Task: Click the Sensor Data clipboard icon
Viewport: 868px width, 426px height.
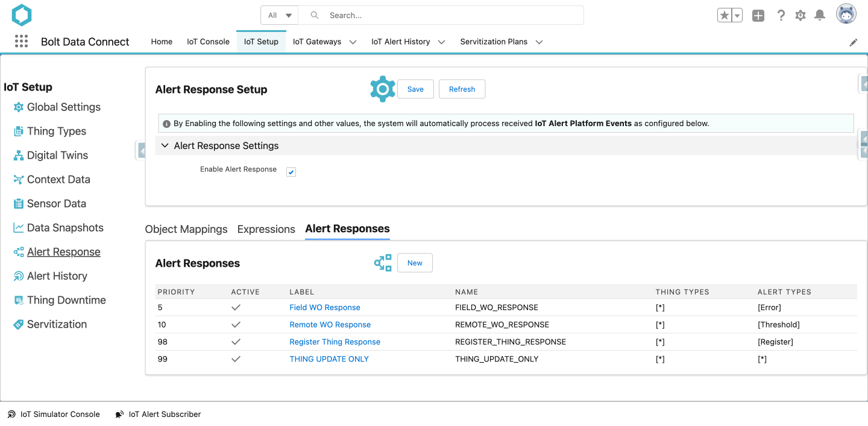Action: click(x=19, y=203)
